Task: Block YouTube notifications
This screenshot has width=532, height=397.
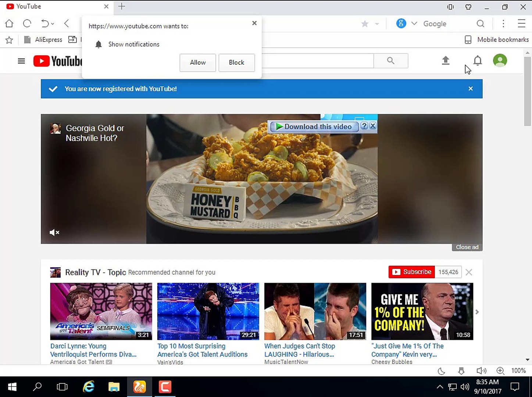Action: (236, 62)
